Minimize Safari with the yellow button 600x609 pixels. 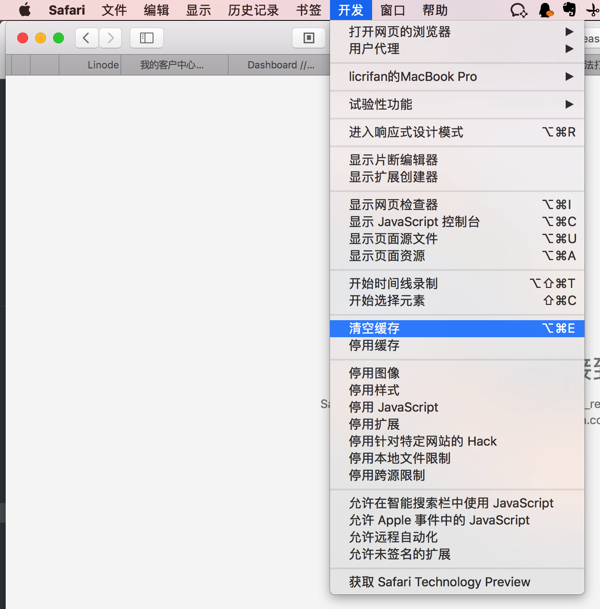[x=40, y=38]
